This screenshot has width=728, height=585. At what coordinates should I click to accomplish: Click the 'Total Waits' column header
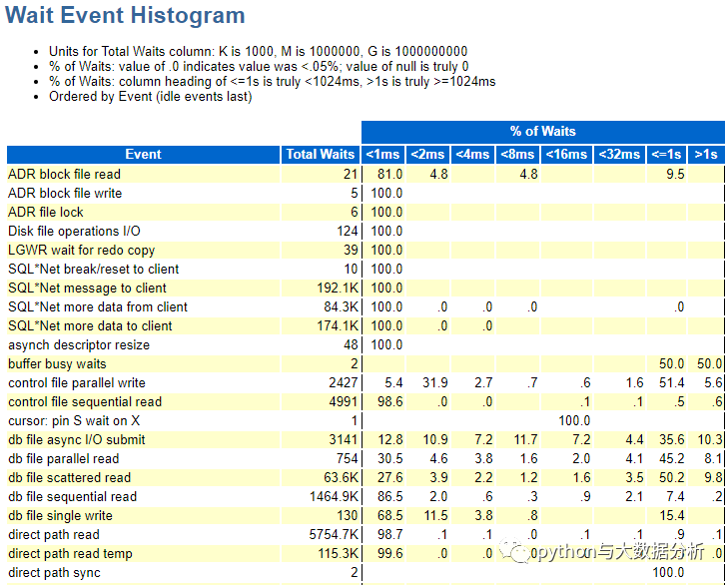(x=320, y=154)
